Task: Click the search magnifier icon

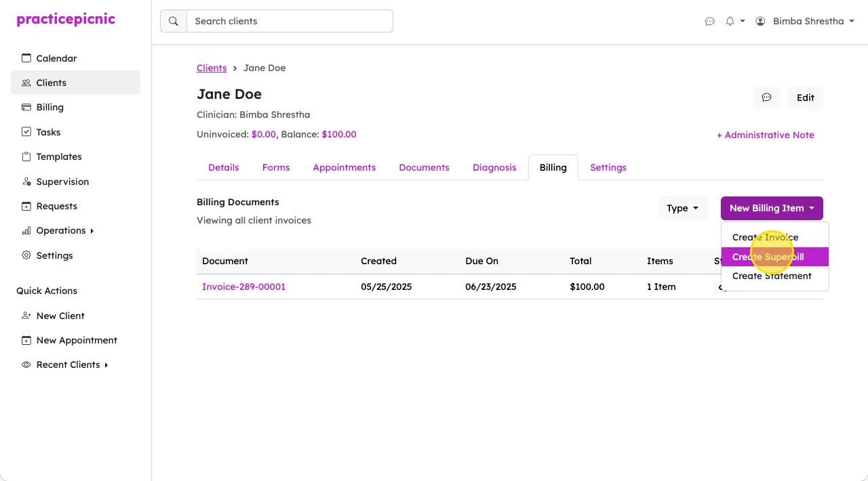Action: 174,21
